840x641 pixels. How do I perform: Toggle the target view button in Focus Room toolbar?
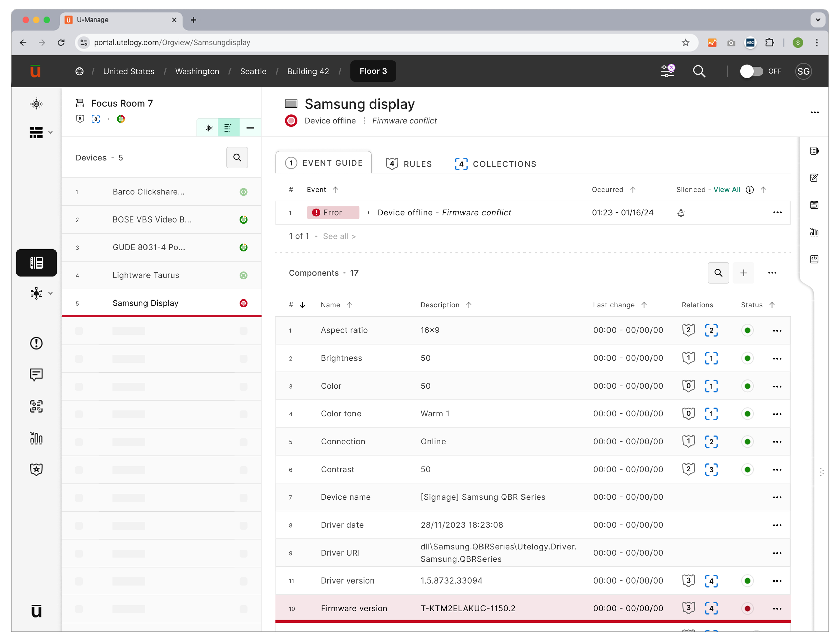click(209, 128)
